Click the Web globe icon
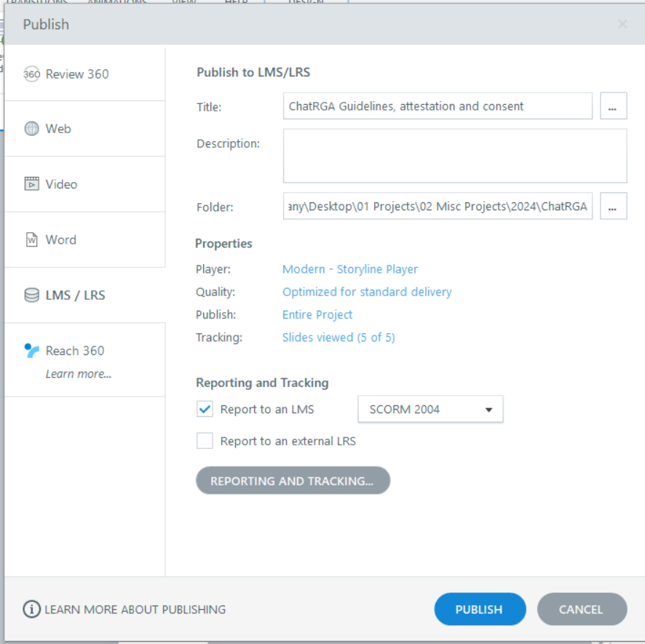 point(31,129)
